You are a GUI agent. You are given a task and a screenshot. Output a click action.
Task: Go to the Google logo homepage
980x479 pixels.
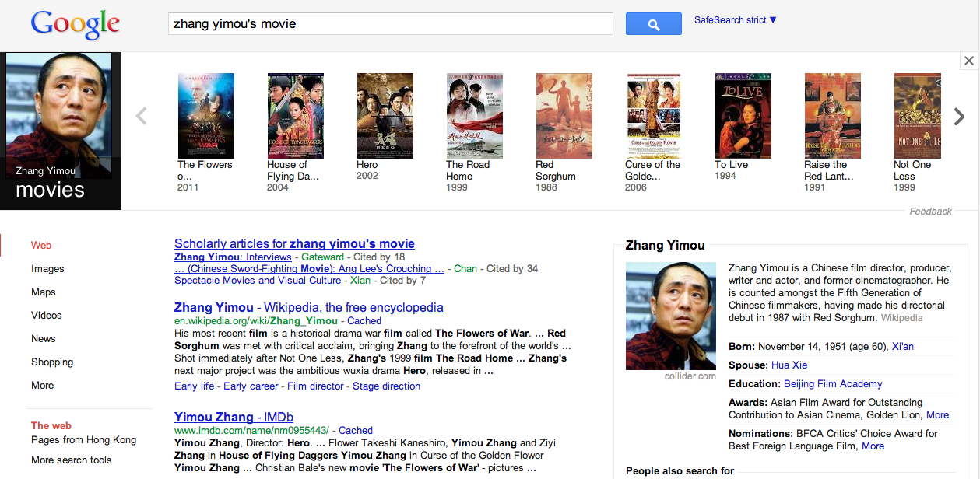(x=76, y=25)
